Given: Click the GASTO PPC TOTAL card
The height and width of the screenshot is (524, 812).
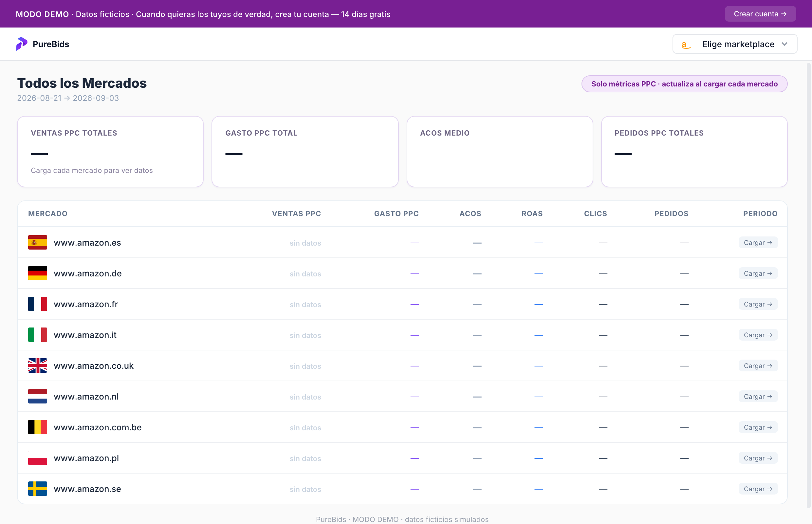Looking at the screenshot, I should pyautogui.click(x=305, y=152).
